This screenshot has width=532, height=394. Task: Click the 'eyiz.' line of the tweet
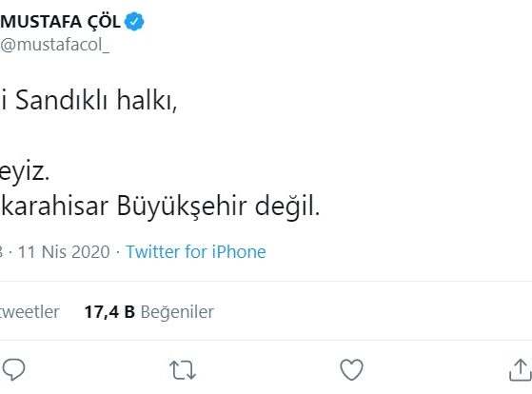pyautogui.click(x=25, y=172)
